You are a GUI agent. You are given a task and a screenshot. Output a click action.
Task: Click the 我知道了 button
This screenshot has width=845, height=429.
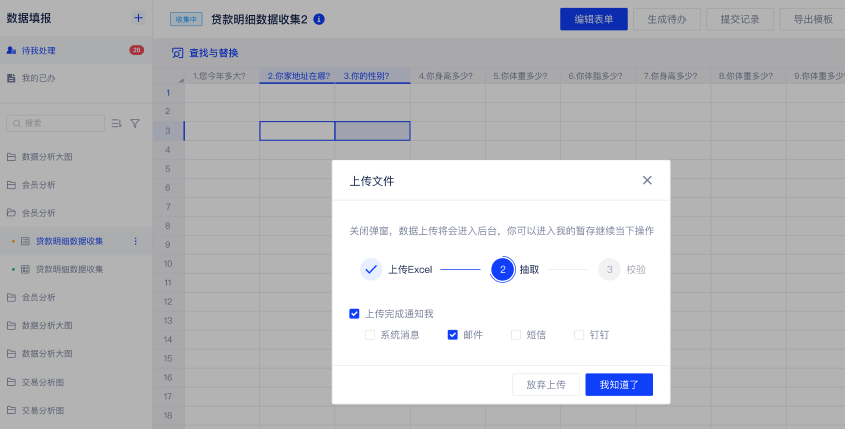(618, 385)
